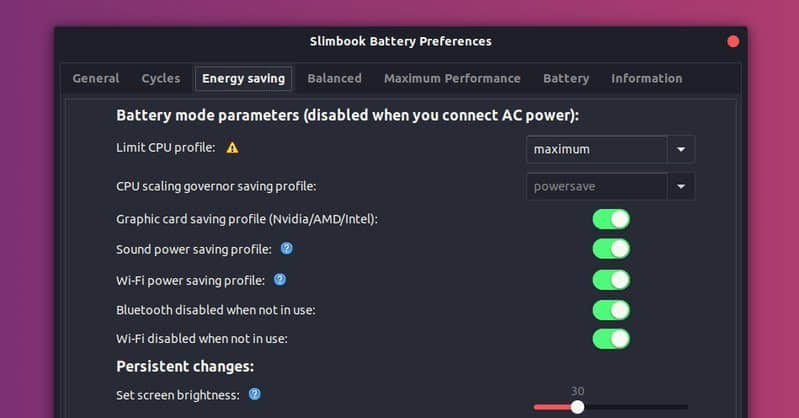
Task: Select the Balanced tab
Action: [334, 78]
